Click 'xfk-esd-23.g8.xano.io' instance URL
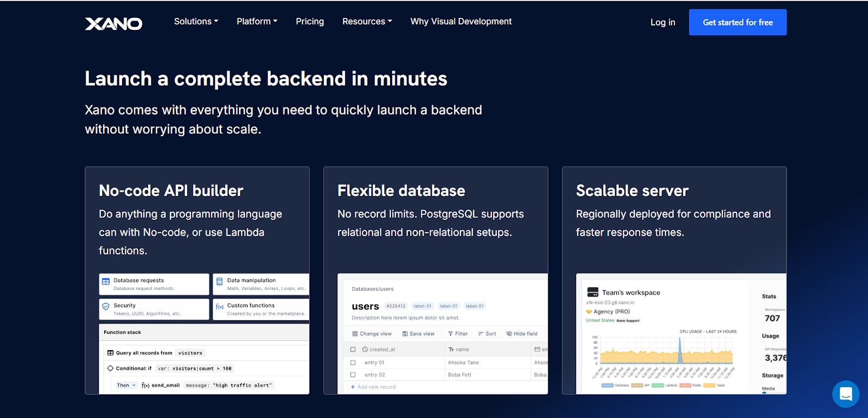The width and height of the screenshot is (868, 418). [x=610, y=302]
